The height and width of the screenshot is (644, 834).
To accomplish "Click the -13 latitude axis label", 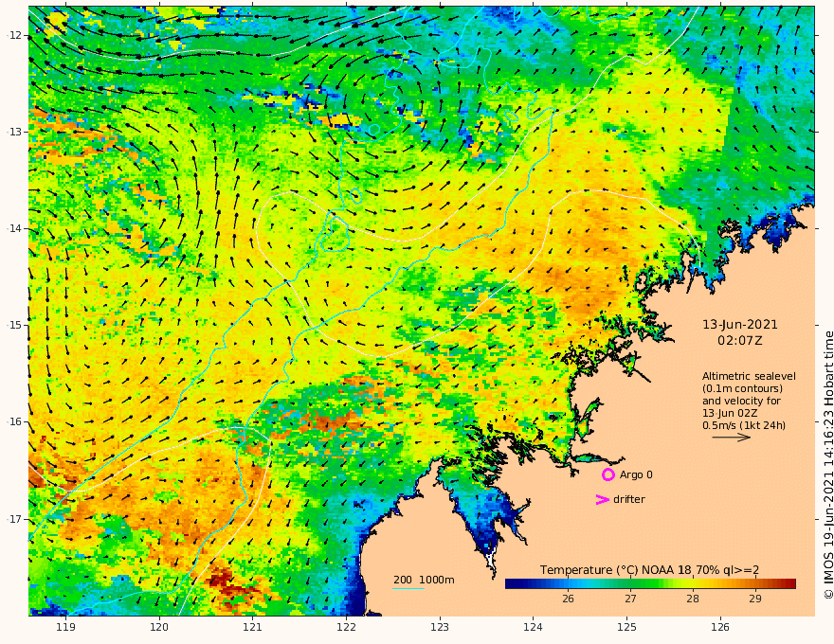I will point(14,132).
